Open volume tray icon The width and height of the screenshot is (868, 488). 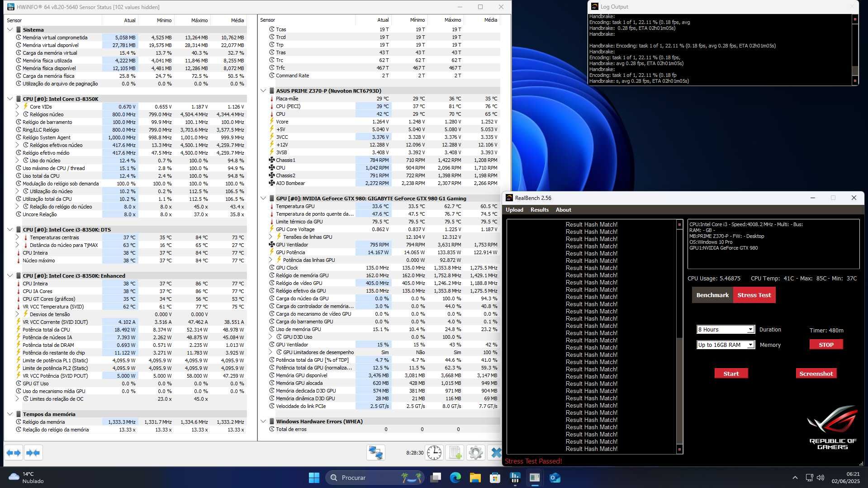click(821, 478)
